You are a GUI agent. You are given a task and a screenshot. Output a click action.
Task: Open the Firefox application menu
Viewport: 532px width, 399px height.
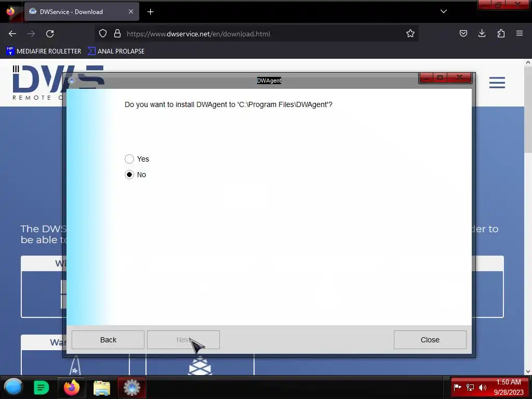520,33
